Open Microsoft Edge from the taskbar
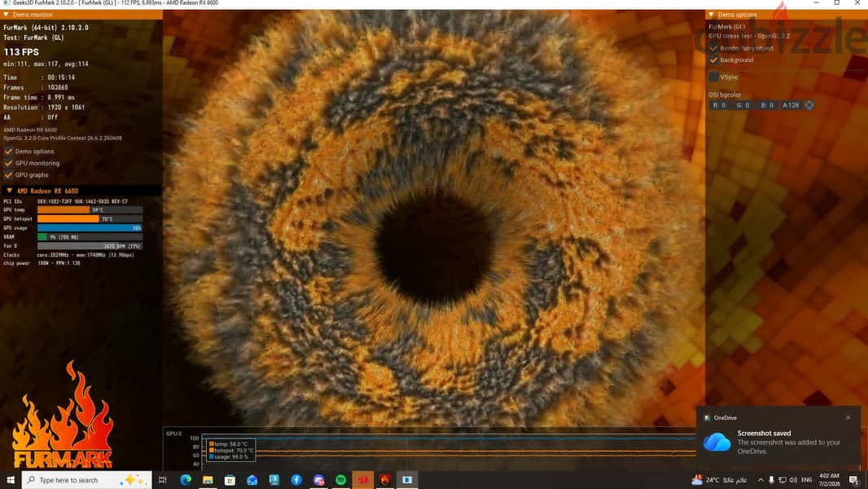This screenshot has width=868, height=489. 186,479
